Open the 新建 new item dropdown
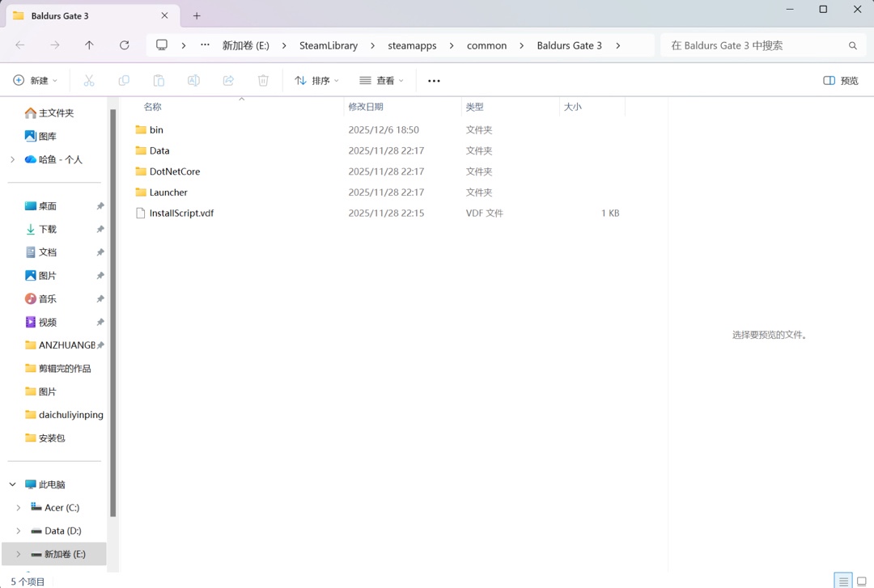The image size is (874, 588). (35, 81)
